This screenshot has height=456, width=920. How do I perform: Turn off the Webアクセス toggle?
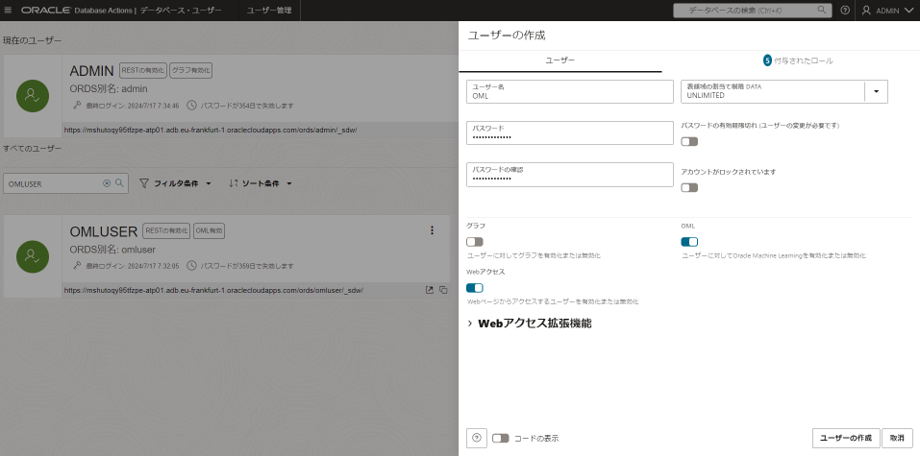tap(475, 288)
